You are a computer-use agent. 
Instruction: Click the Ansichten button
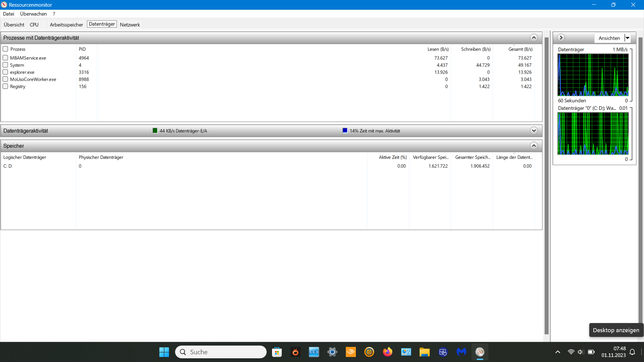(609, 38)
